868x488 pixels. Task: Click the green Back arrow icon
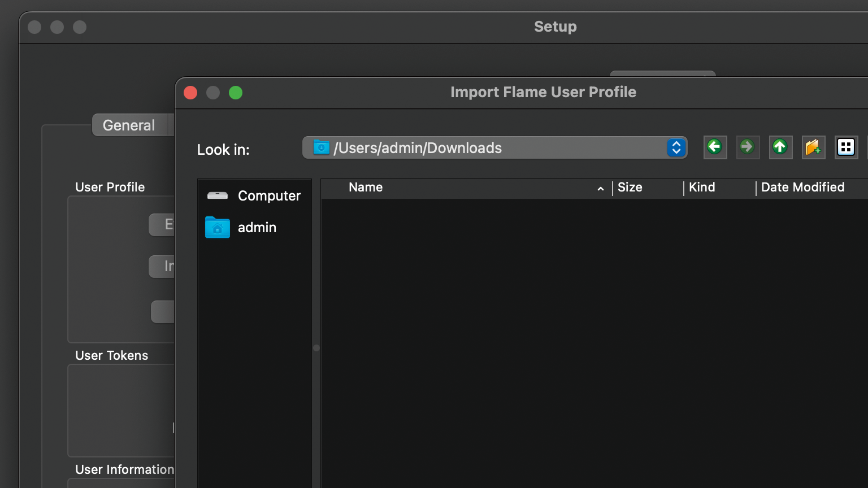(715, 147)
